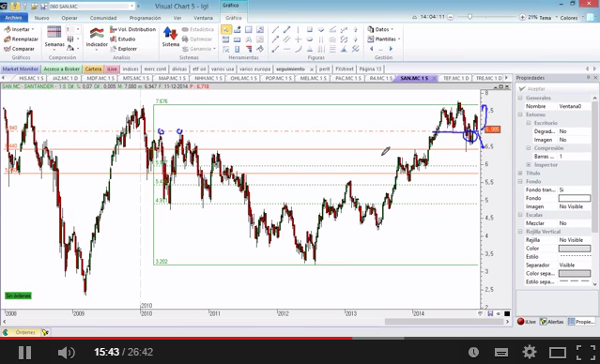
Task: Select the up arrow figure tool
Action: (356, 29)
